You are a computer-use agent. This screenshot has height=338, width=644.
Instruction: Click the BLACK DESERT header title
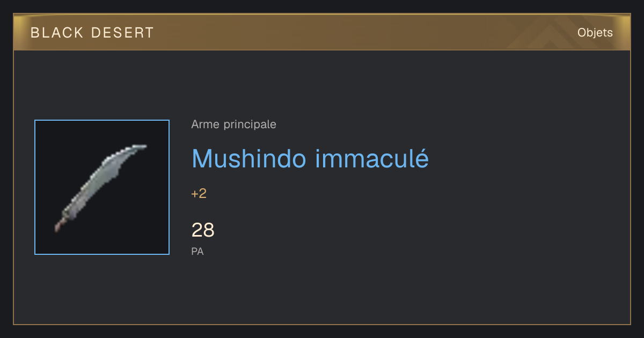click(92, 33)
